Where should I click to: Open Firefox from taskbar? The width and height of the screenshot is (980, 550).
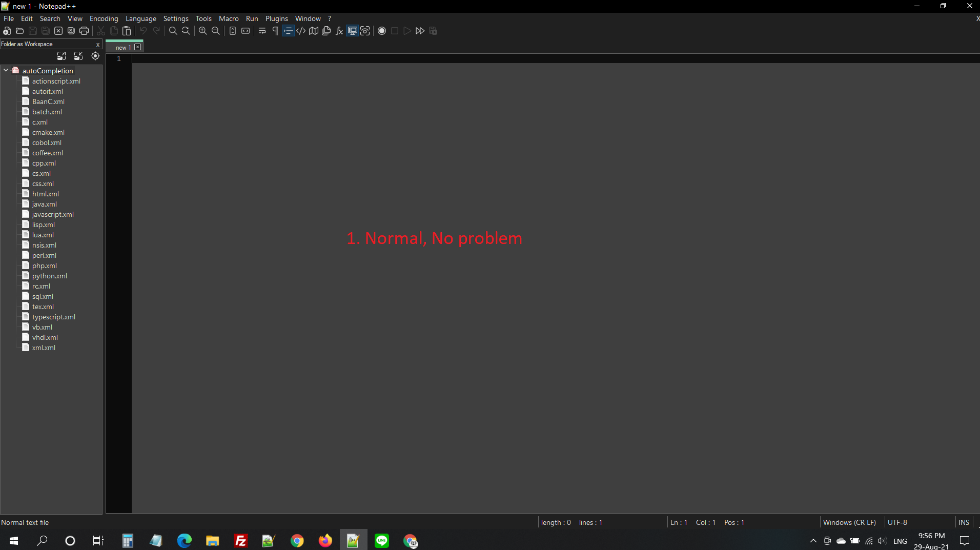coord(325,540)
